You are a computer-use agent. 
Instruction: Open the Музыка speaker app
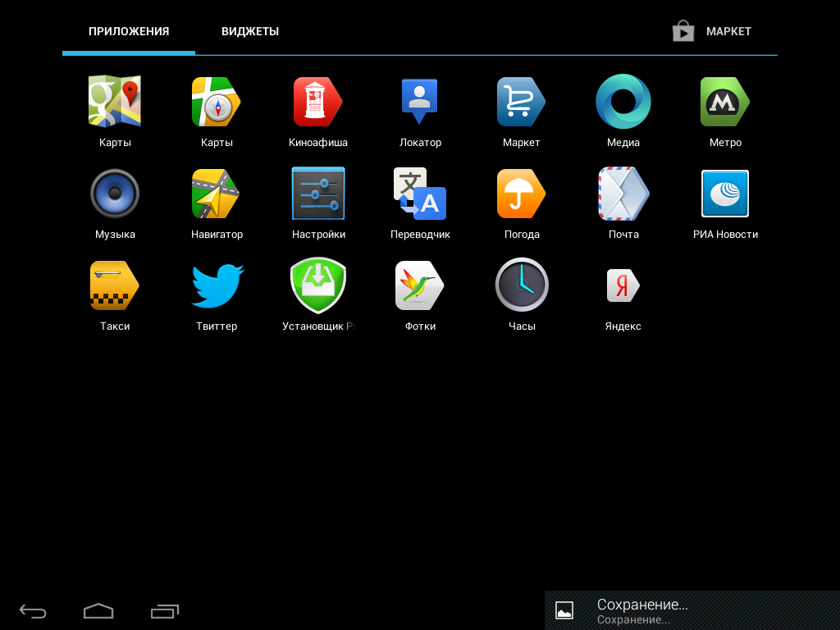tap(115, 194)
